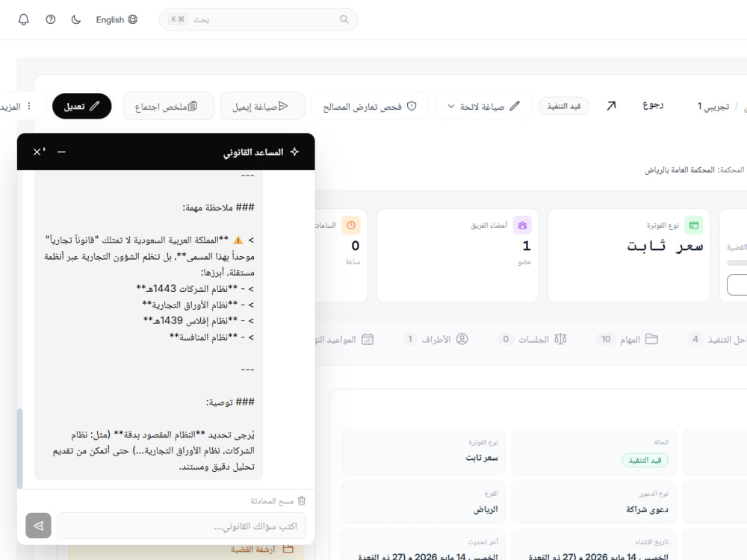Minimize the المساعد القانوني chat panel

(x=61, y=152)
